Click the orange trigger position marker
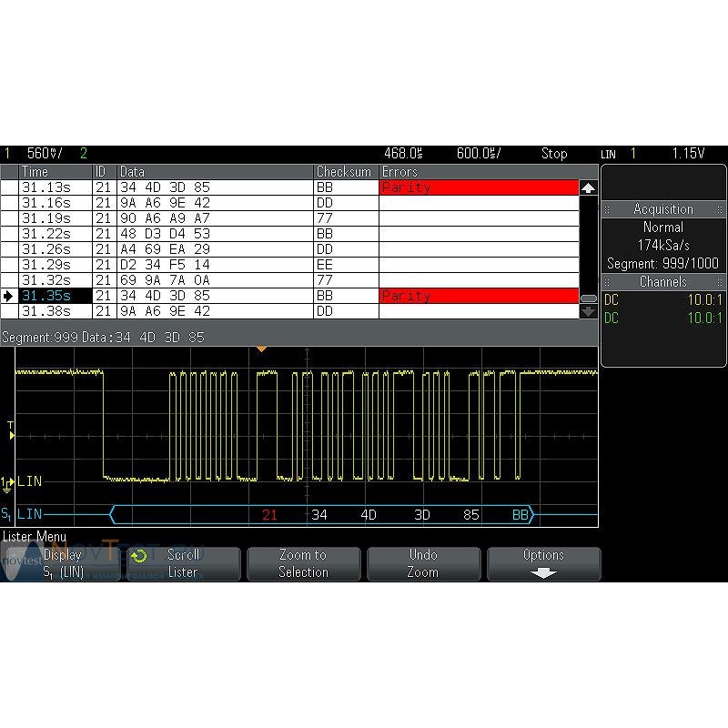This screenshot has height=728, width=728. 261,349
